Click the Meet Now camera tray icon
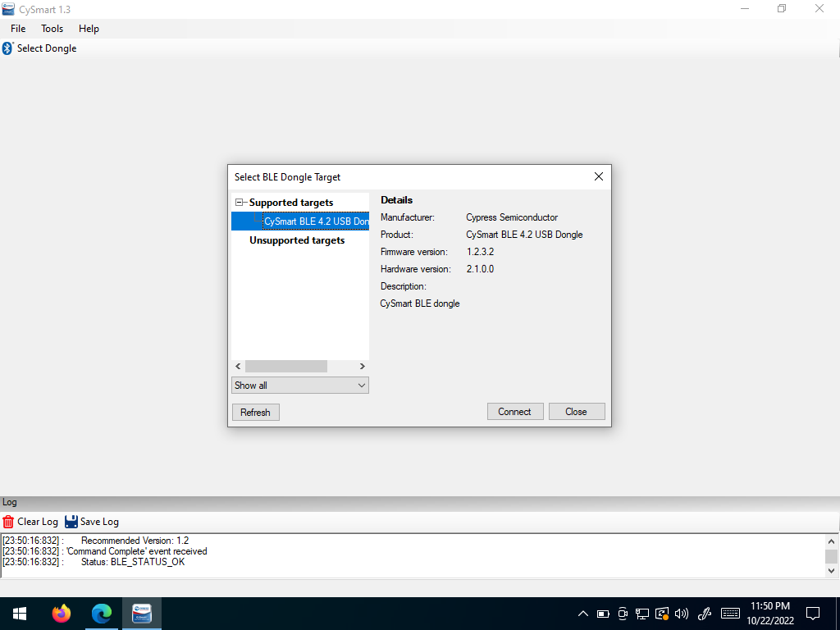Viewport: 840px width, 630px height. pyautogui.click(x=623, y=614)
